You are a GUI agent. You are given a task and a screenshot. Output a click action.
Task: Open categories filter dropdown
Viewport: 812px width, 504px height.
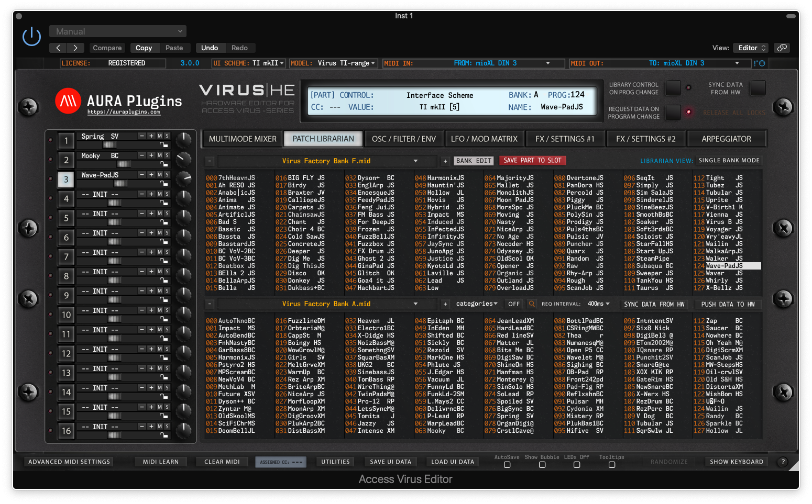coord(477,304)
